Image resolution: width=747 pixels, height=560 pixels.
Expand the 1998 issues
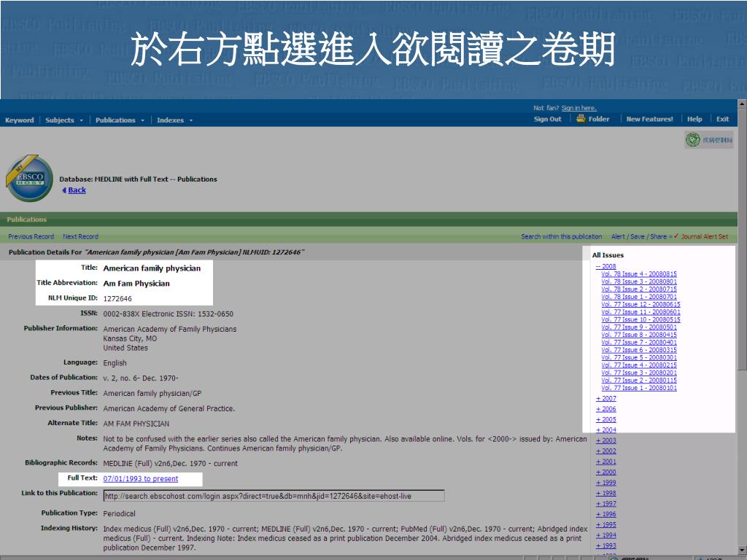click(x=606, y=494)
